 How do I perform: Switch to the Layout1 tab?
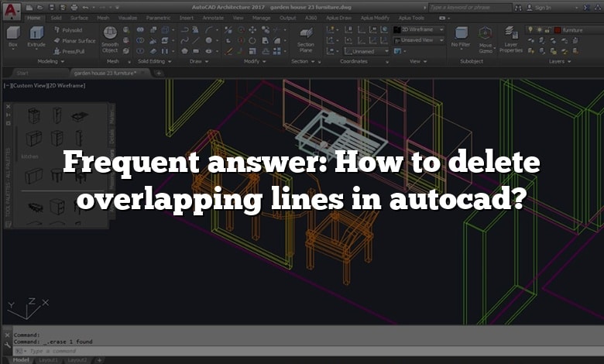50,360
